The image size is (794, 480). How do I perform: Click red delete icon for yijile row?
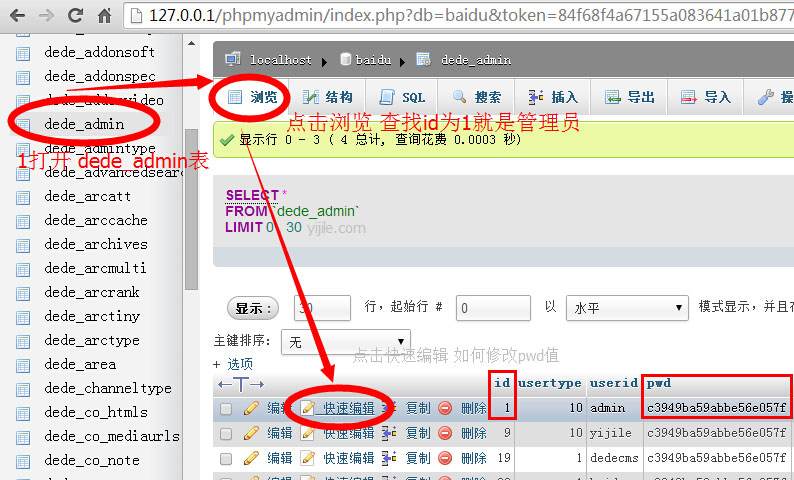(x=445, y=433)
